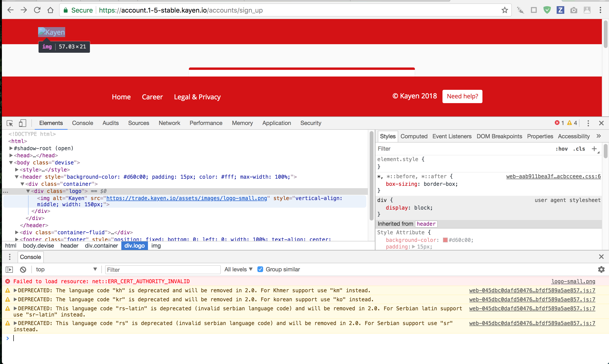
Task: Toggle :hov pseudo-class panel
Action: [x=562, y=149]
